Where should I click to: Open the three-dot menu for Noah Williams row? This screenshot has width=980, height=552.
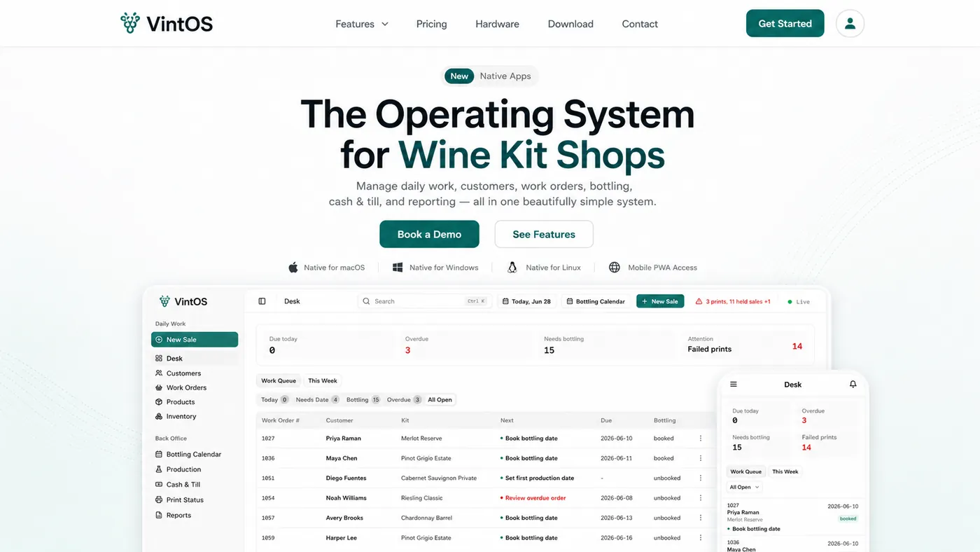coord(700,498)
